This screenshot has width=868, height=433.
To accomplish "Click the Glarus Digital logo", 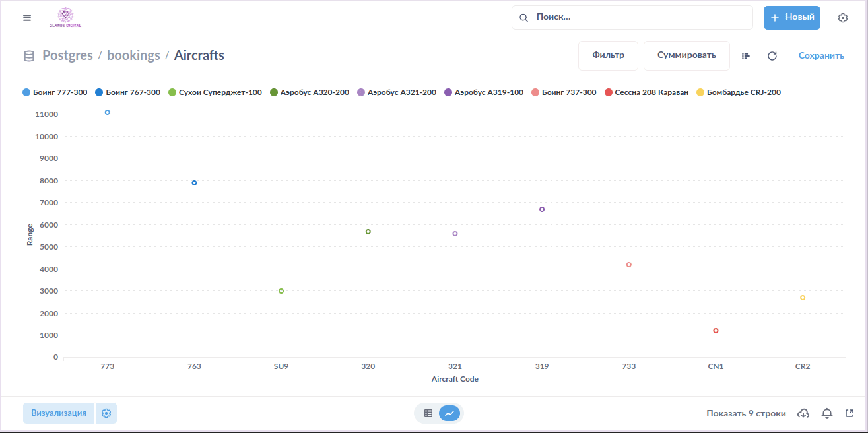I will (65, 18).
